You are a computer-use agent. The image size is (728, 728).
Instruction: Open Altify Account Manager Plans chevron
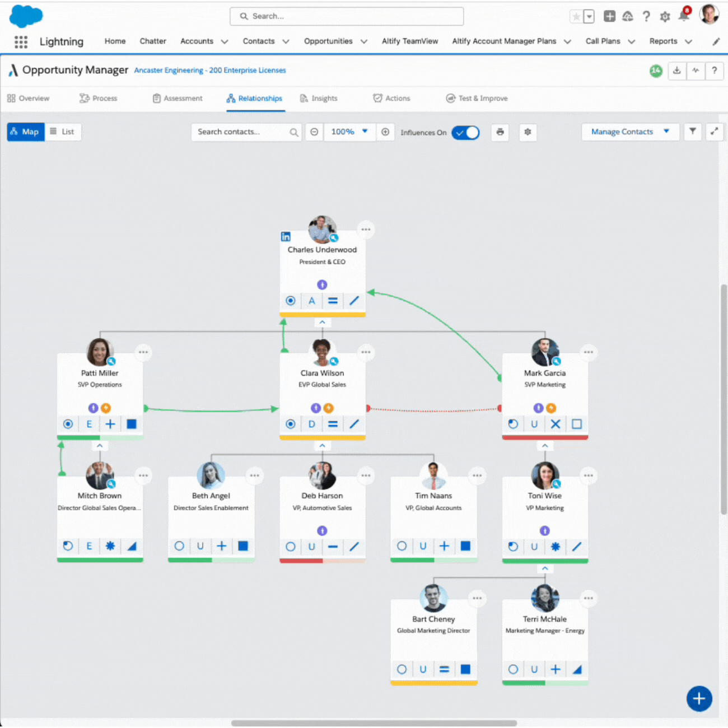(567, 41)
